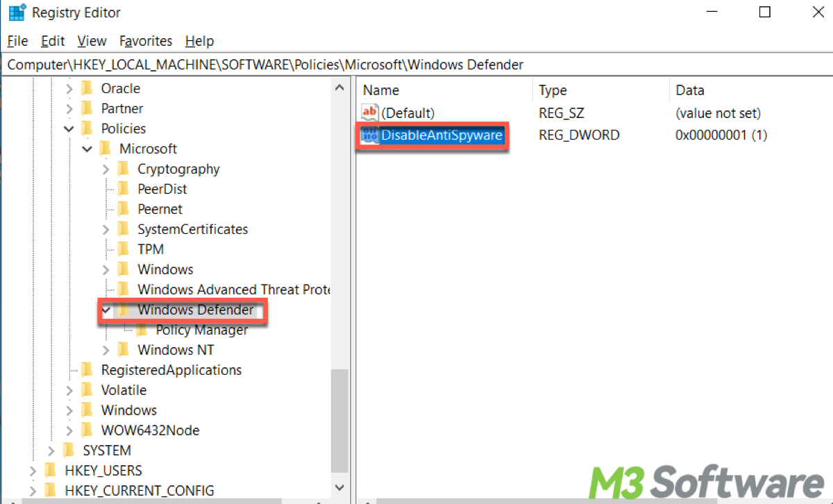Expand the HKEY_CURRENT_CONFIG hive
833x504 pixels.
coord(33,492)
